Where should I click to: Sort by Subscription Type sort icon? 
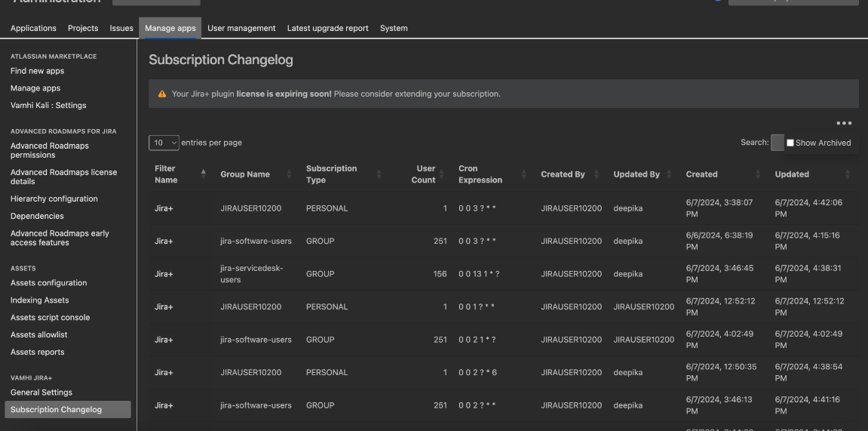pyautogui.click(x=379, y=174)
